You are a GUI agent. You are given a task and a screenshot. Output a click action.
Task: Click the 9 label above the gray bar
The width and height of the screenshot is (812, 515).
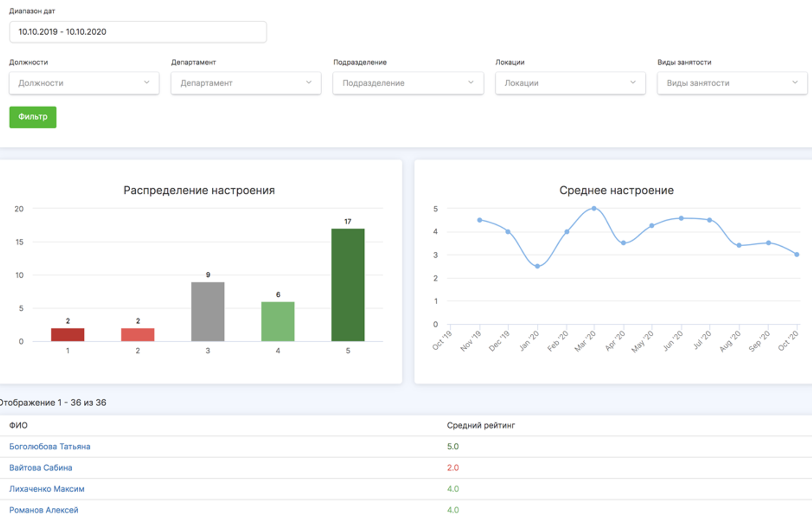(x=208, y=275)
